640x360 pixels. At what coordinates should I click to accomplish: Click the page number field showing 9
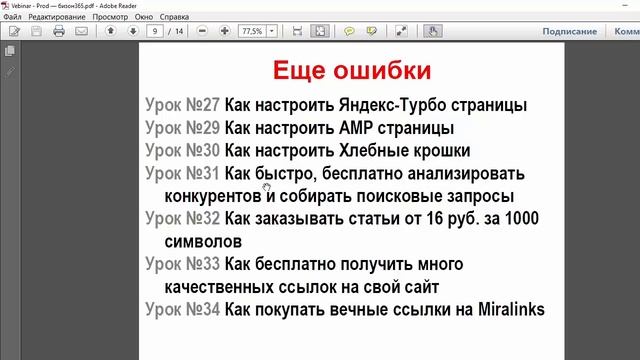[155, 31]
